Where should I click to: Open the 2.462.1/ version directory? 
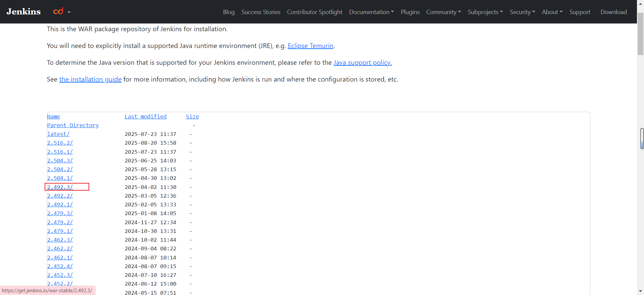click(60, 257)
